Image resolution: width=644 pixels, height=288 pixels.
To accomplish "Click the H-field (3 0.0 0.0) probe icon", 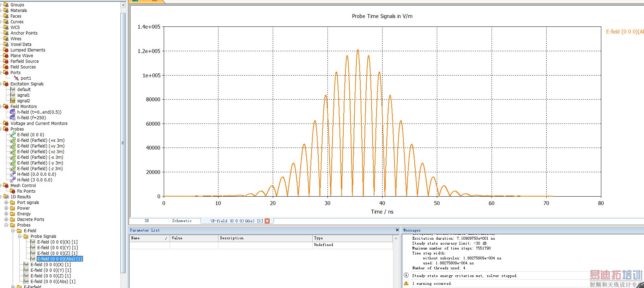I will [x=13, y=180].
